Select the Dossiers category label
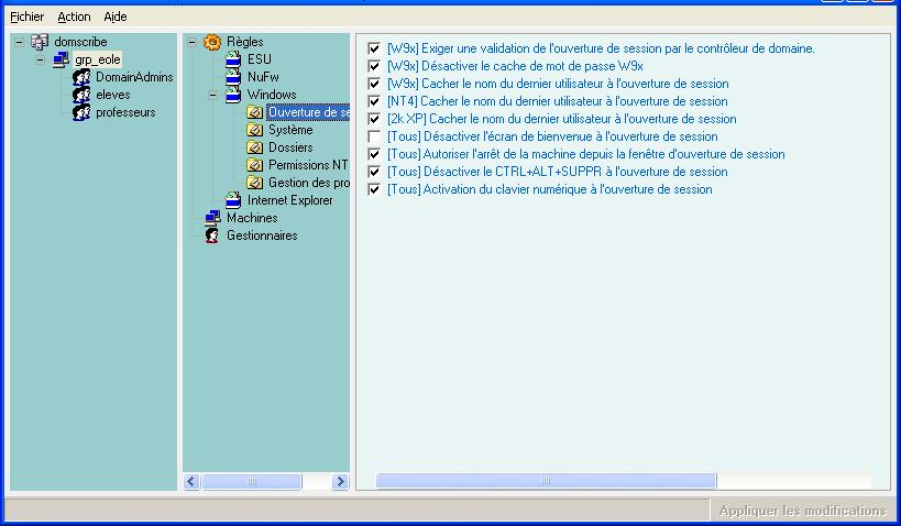This screenshot has height=526, width=901. pyautogui.click(x=291, y=148)
